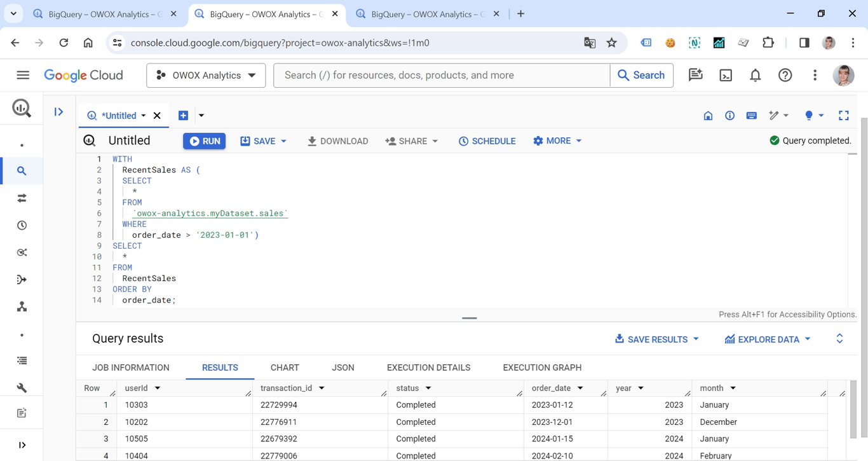Viewport: 868px width, 461px height.
Task: Open the Administration wrench icon
Action: pyautogui.click(x=22, y=388)
